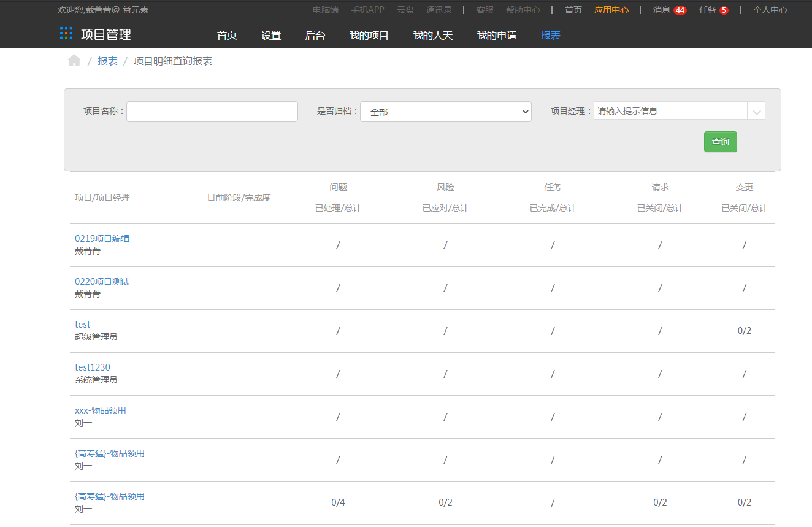The width and height of the screenshot is (812, 527).
Task: Open project xxx-物品领用
Action: [101, 410]
